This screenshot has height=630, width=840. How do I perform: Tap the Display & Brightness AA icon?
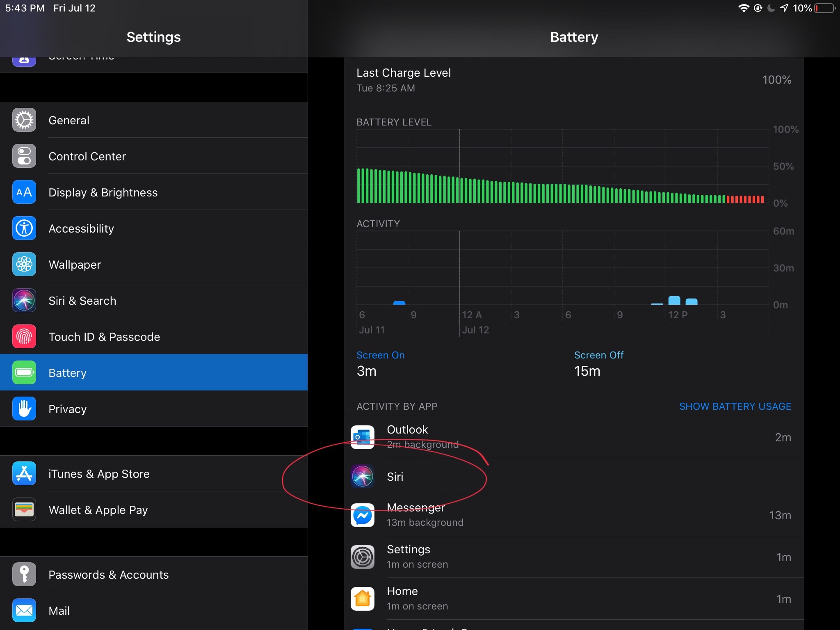pos(24,192)
